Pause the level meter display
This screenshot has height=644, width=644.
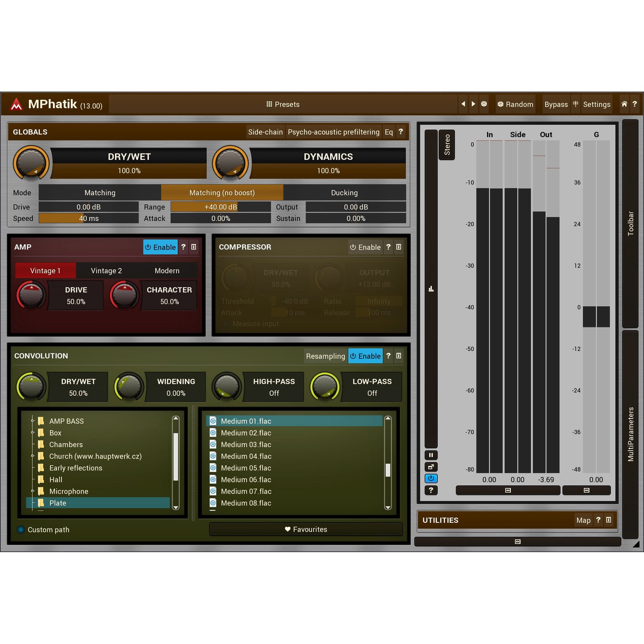[x=431, y=455]
